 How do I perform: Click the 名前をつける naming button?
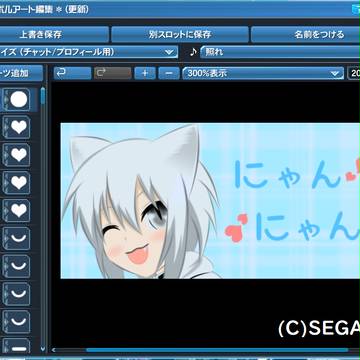click(305, 35)
